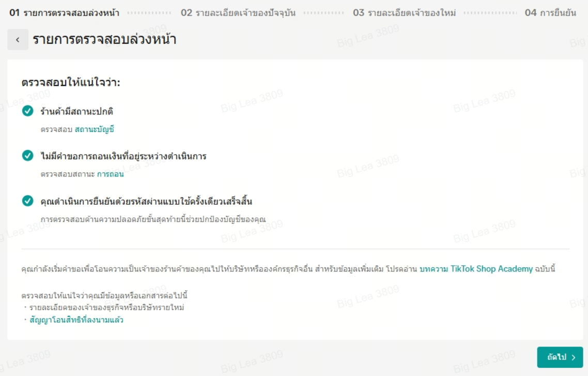
Task: Click the chevron arrow inside the ถัดไป button
Action: pos(574,357)
